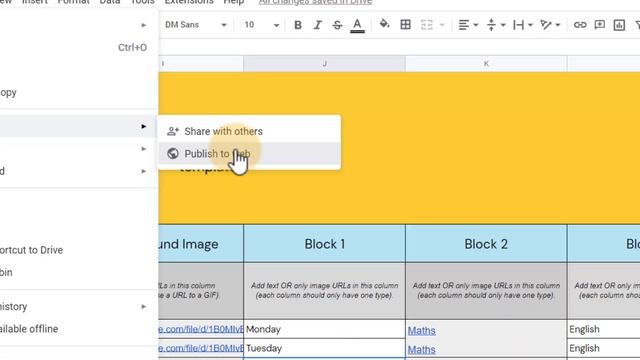Open fill color bucket tool
Viewport: 640px width, 360px height.
[x=384, y=24]
